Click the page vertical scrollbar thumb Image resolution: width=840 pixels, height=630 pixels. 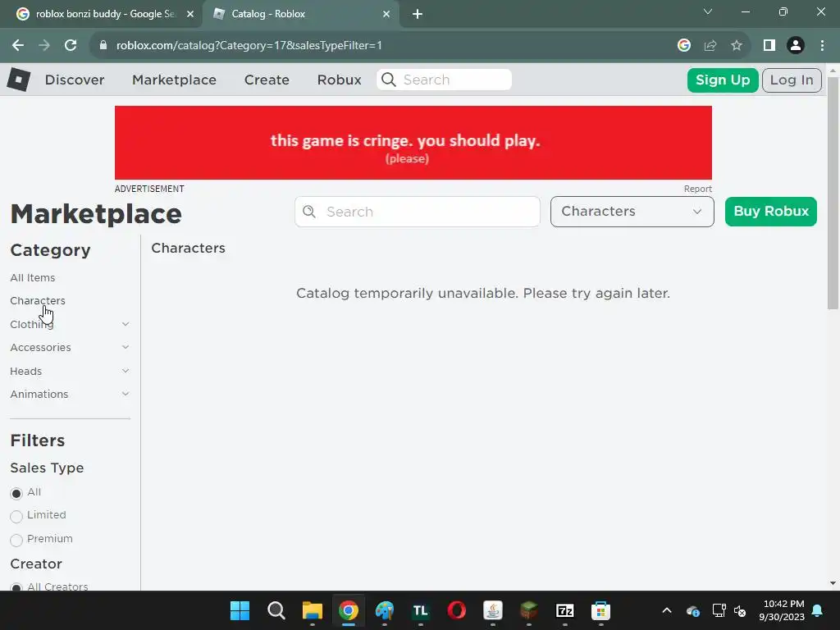[833, 193]
